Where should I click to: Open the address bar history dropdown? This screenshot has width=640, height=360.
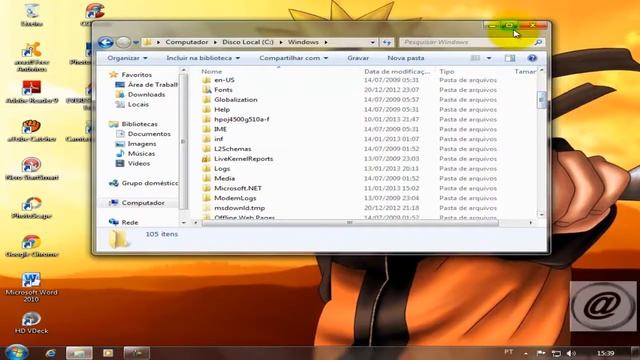(x=373, y=42)
